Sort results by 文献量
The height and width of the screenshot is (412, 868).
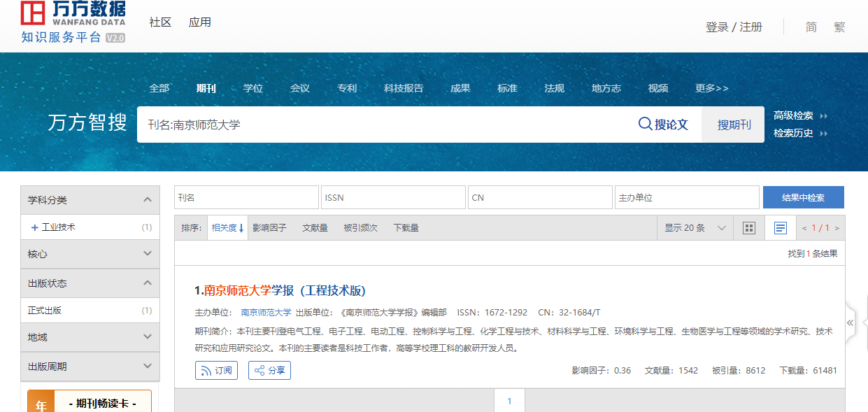point(315,228)
